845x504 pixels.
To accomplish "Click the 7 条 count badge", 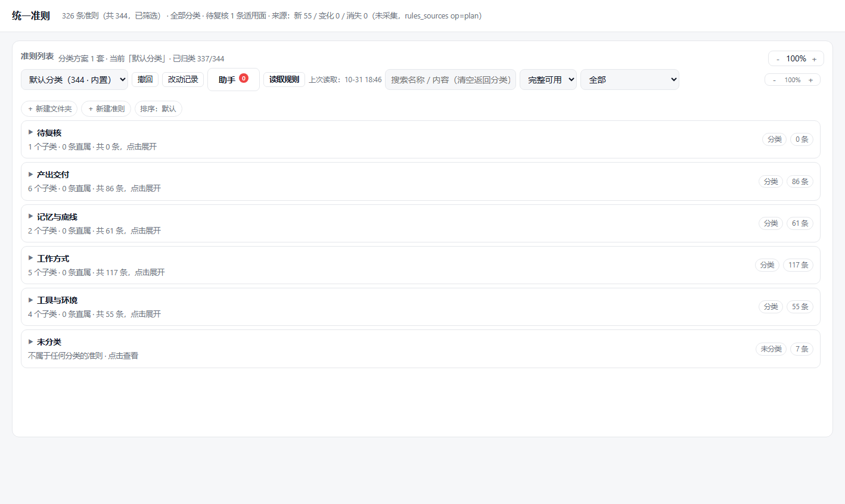I will tap(802, 349).
